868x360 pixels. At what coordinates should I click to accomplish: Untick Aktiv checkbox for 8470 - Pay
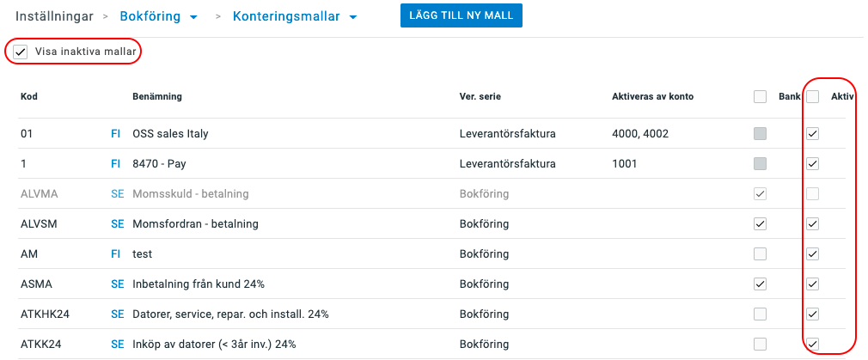tap(813, 163)
